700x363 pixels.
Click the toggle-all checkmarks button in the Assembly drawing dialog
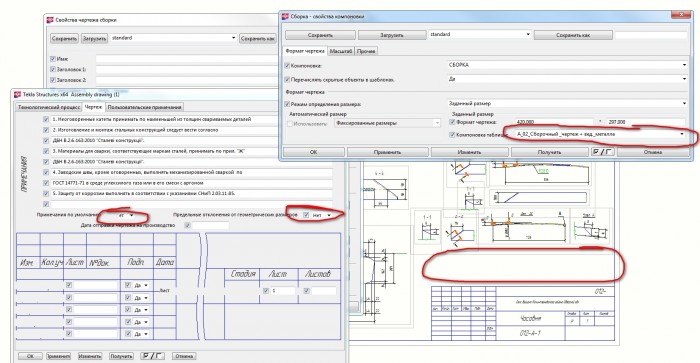click(152, 356)
